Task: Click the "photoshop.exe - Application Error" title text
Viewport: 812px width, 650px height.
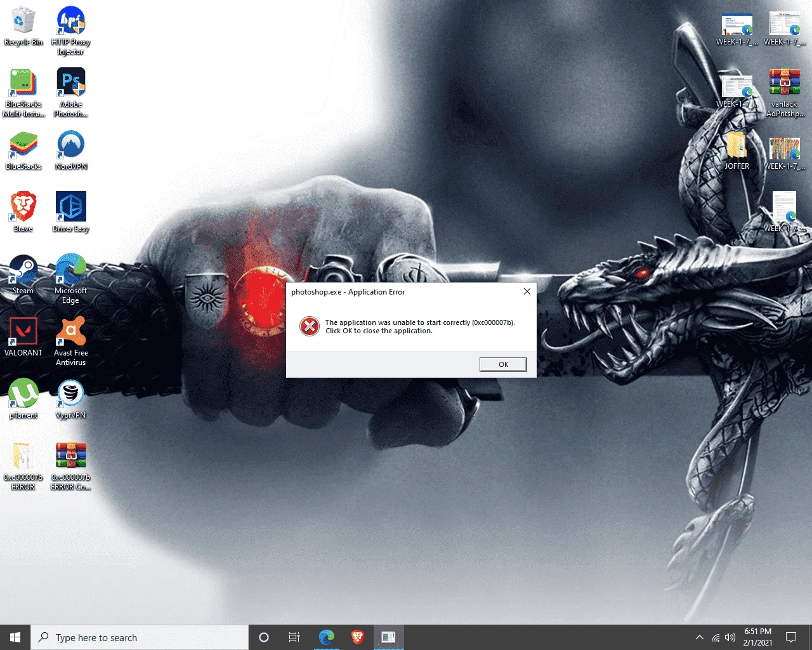Action: click(348, 292)
